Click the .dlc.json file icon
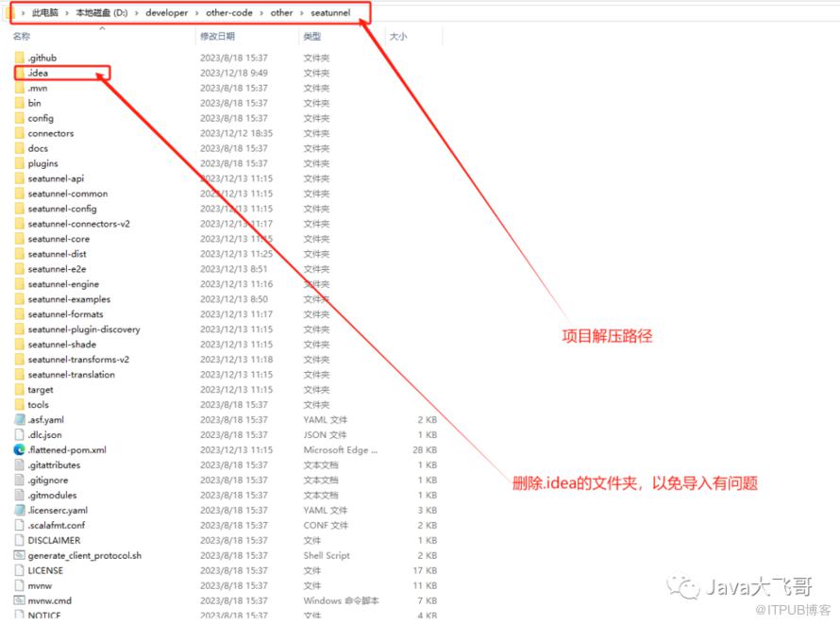840x624 pixels. (20, 434)
